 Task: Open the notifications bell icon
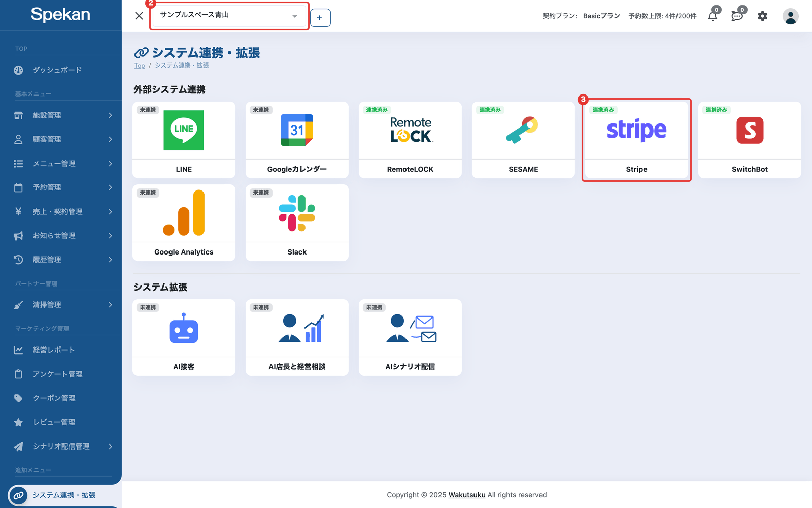713,16
